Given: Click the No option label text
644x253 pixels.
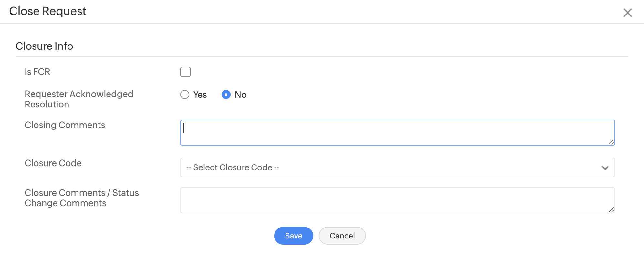Looking at the screenshot, I should (x=241, y=95).
